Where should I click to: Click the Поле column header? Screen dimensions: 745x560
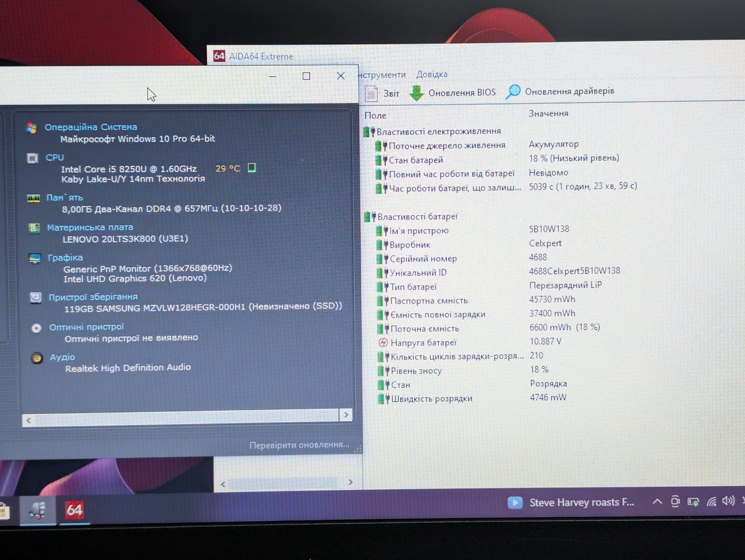click(375, 115)
